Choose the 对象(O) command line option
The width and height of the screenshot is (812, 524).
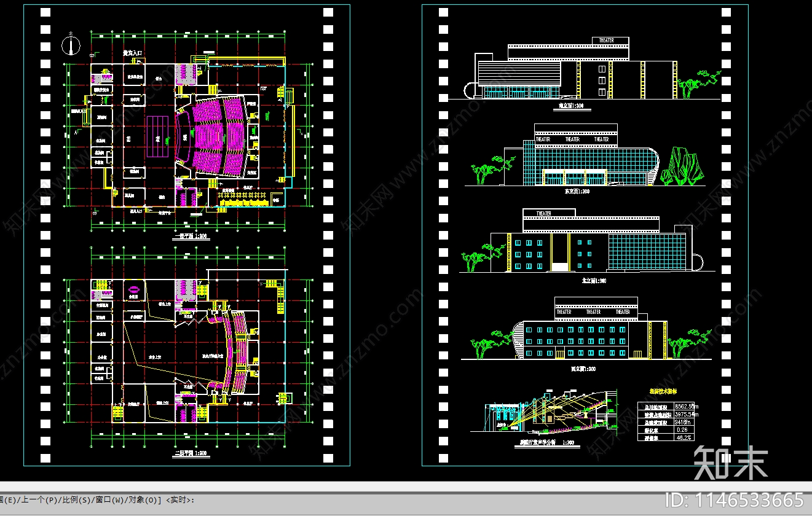(x=143, y=500)
